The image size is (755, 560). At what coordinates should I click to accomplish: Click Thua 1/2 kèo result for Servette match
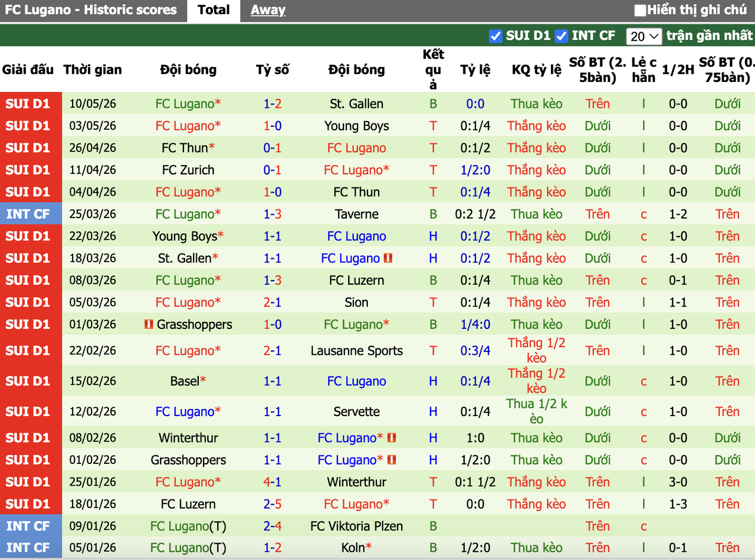pos(537,411)
